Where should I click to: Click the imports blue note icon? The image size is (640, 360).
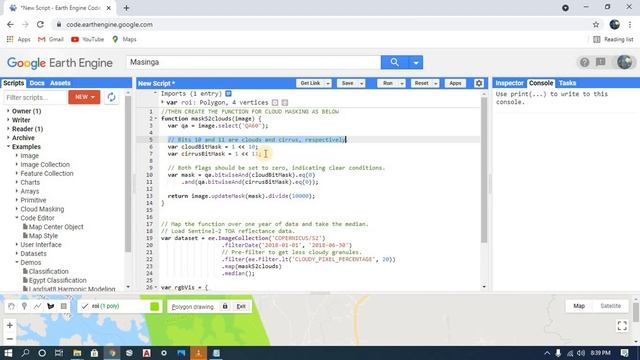(x=229, y=93)
